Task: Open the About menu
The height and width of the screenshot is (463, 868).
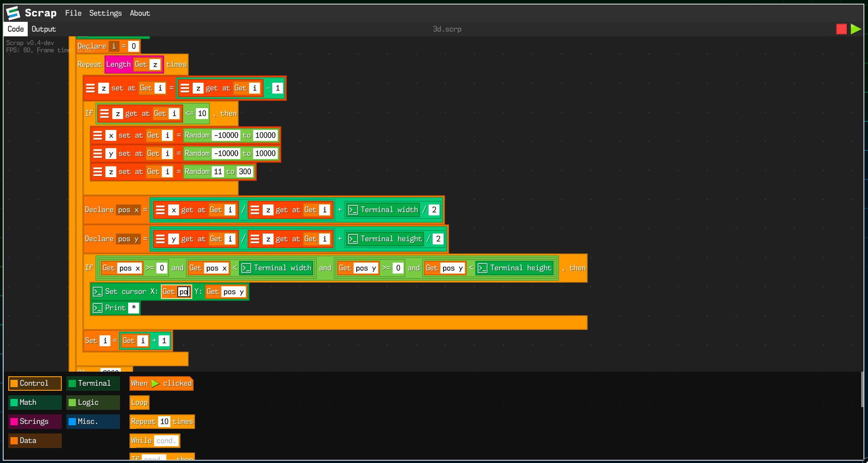Action: tap(140, 13)
